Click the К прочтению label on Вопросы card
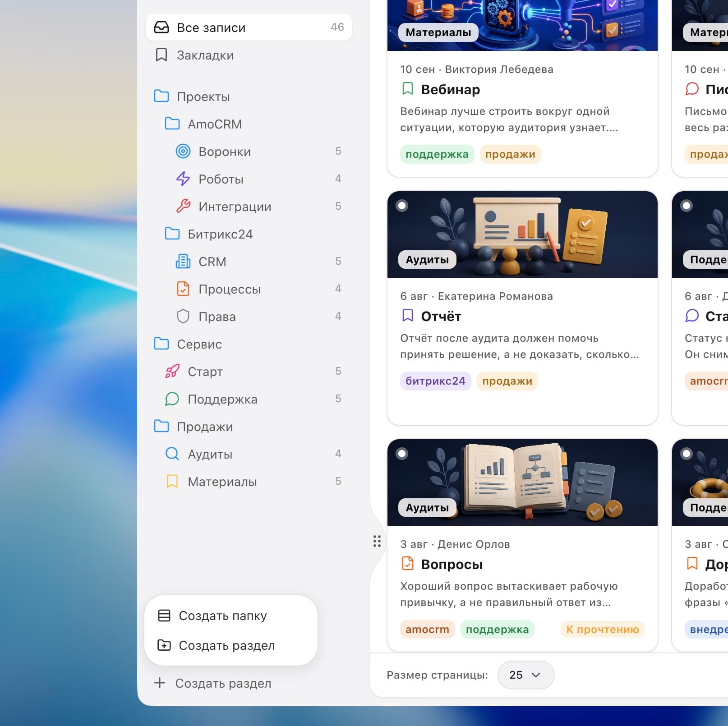 tap(603, 629)
